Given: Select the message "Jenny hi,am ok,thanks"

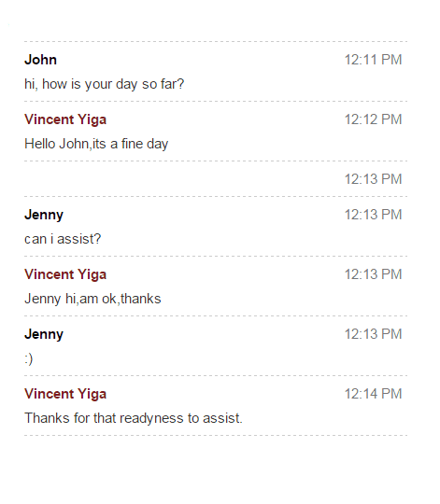Looking at the screenshot, I should pos(92,299).
